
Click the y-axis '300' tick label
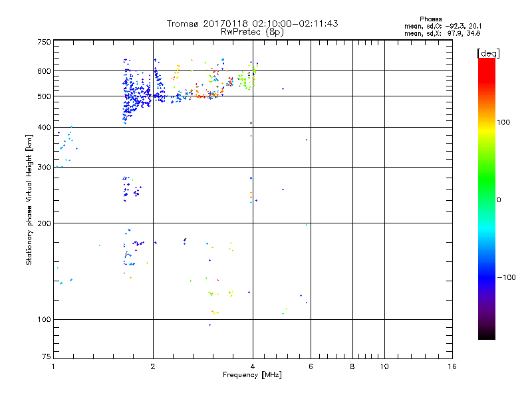44,168
